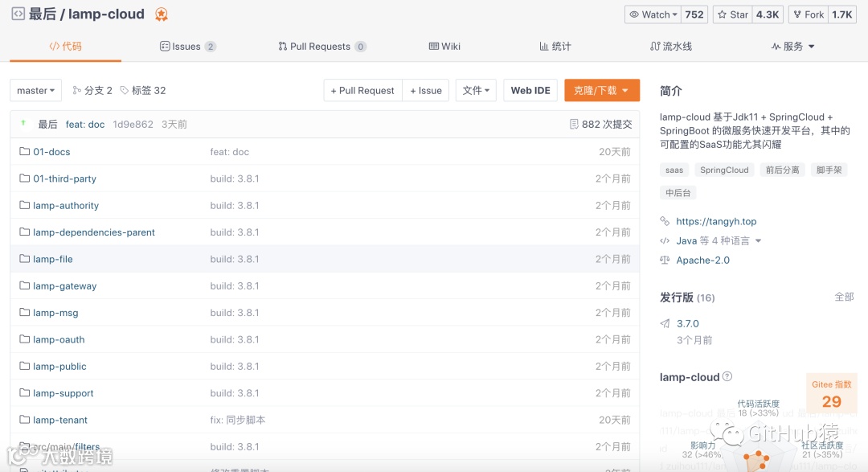The height and width of the screenshot is (472, 868).
Task: Open the feat: doc commit message
Action: click(x=84, y=124)
